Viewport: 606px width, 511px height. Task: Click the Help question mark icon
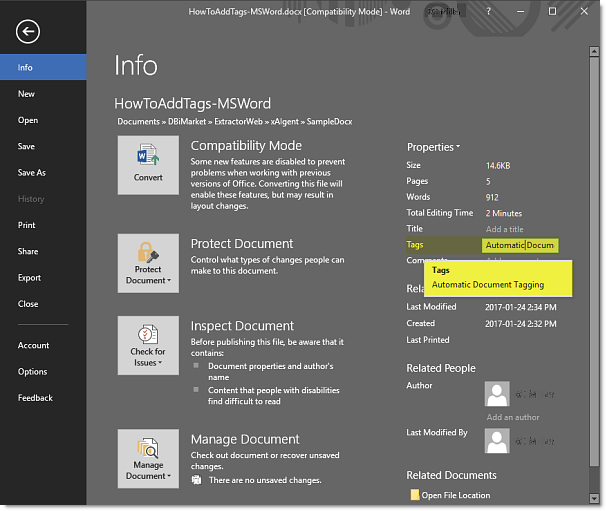[489, 12]
